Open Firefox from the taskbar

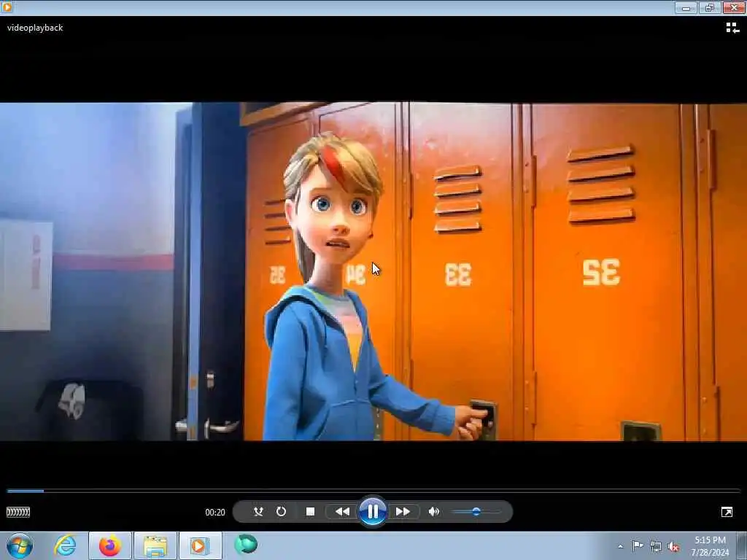point(109,545)
